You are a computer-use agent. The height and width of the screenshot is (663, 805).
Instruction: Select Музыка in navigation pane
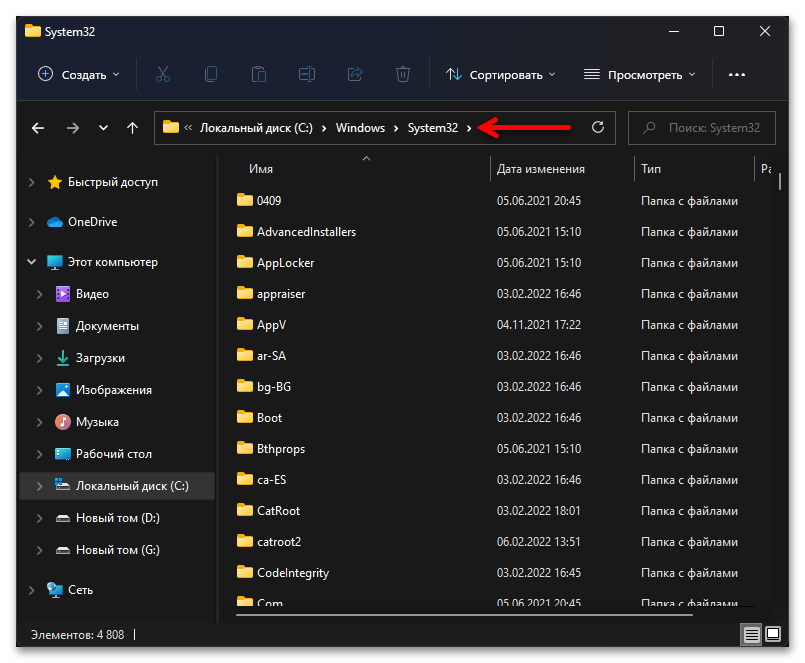(98, 422)
